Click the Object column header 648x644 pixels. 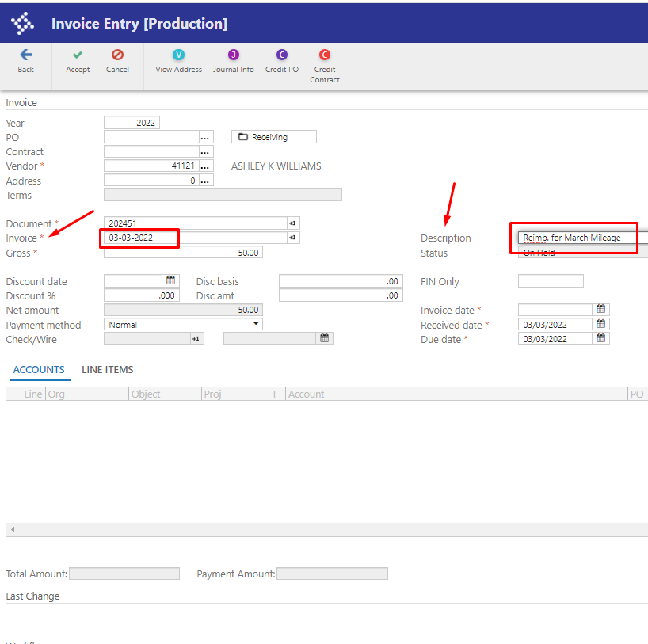165,394
